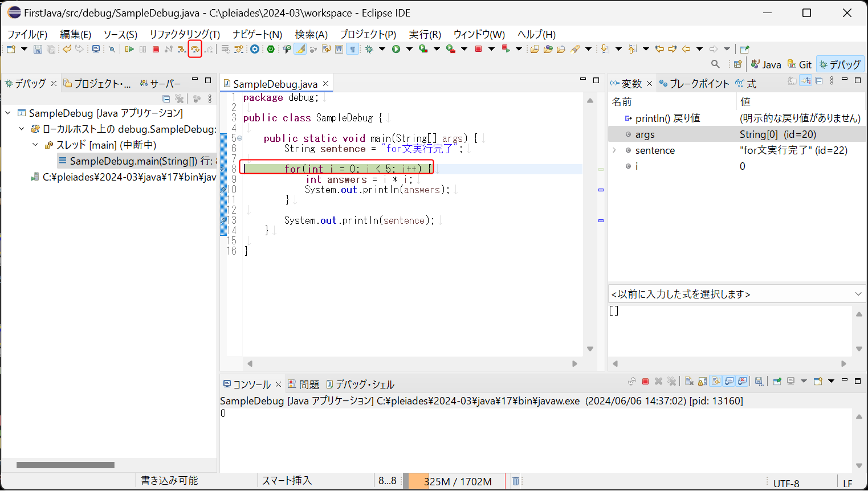Click the Open Perspective icon
The image size is (868, 491).
click(737, 64)
